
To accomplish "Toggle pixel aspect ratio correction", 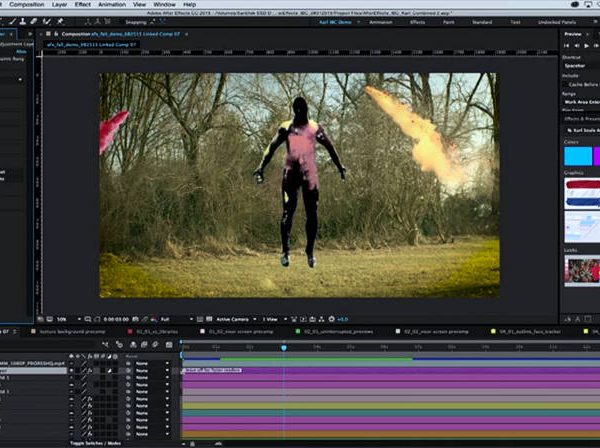I will [x=294, y=319].
